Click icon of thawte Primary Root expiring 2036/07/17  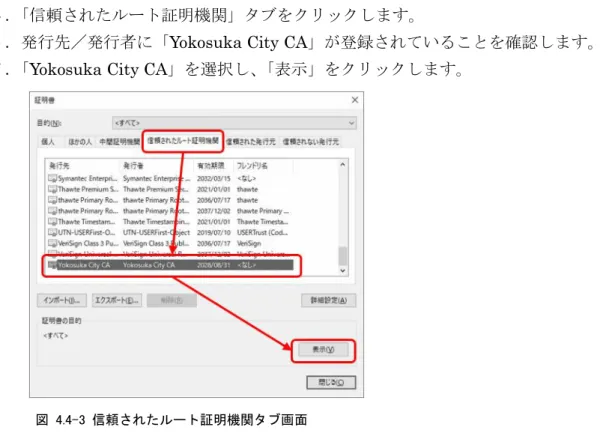click(x=52, y=200)
